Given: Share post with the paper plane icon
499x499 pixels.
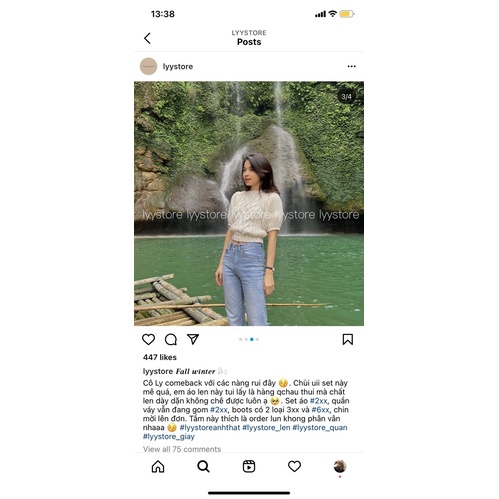Looking at the screenshot, I should [x=193, y=339].
